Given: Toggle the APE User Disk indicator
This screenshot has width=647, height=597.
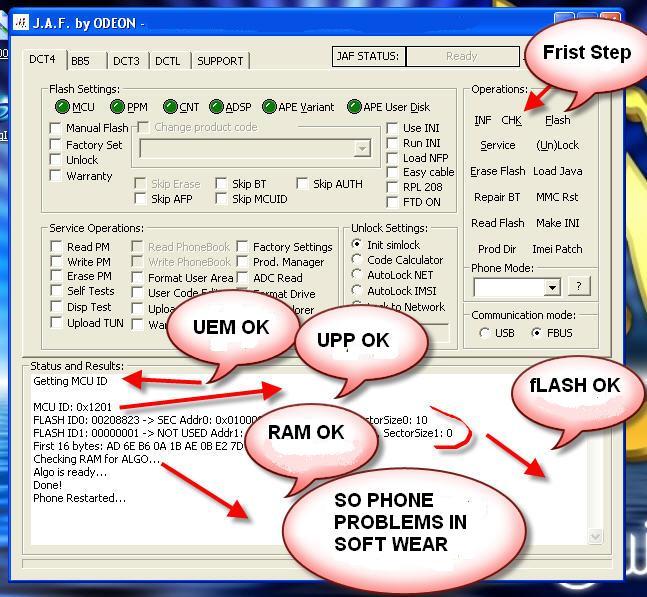Looking at the screenshot, I should pyautogui.click(x=354, y=106).
